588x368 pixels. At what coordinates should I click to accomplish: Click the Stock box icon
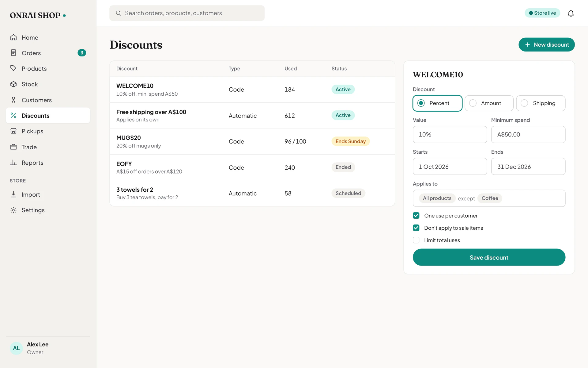click(x=13, y=84)
